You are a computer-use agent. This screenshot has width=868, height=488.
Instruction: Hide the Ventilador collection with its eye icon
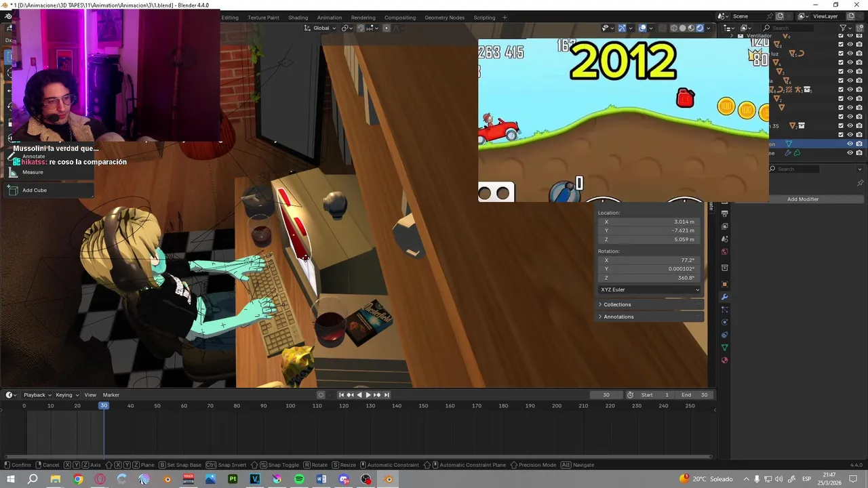[850, 36]
